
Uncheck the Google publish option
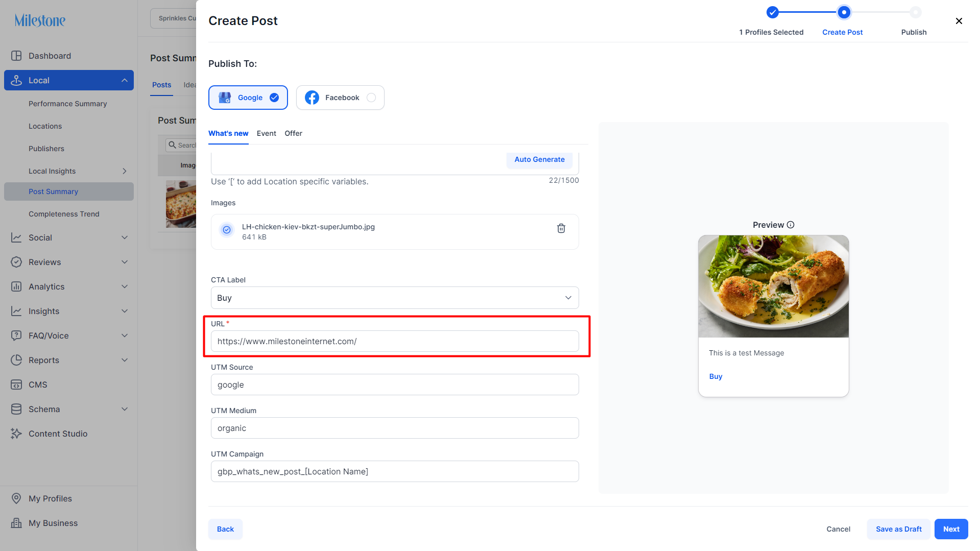(x=274, y=98)
